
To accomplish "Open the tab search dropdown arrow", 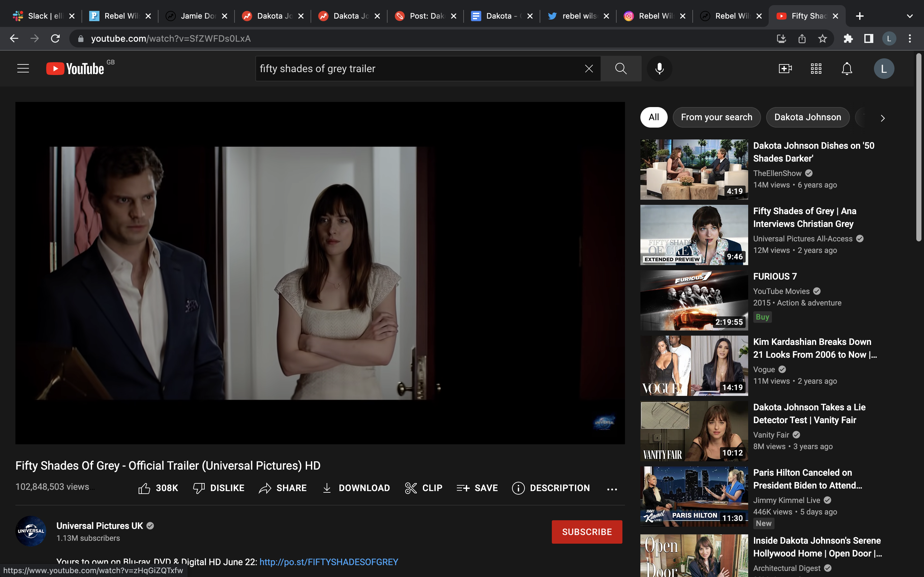I will [910, 16].
